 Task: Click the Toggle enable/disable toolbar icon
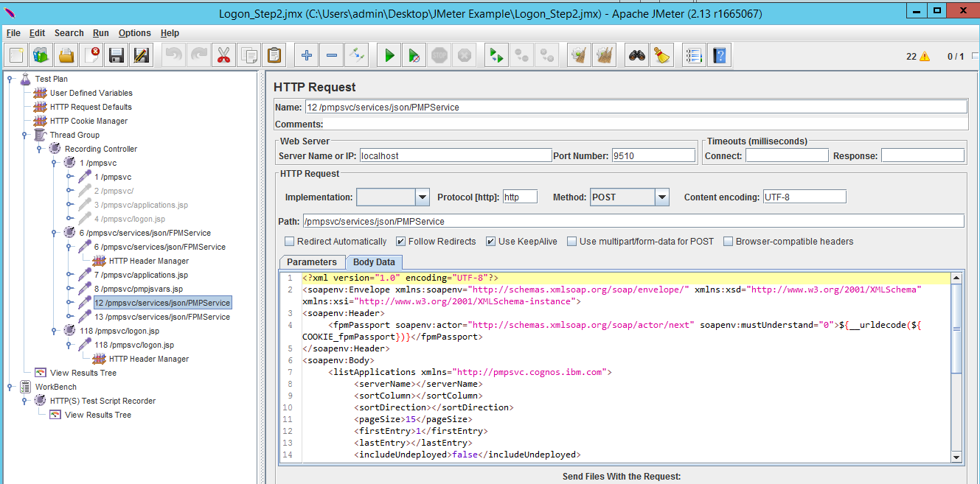coord(357,55)
